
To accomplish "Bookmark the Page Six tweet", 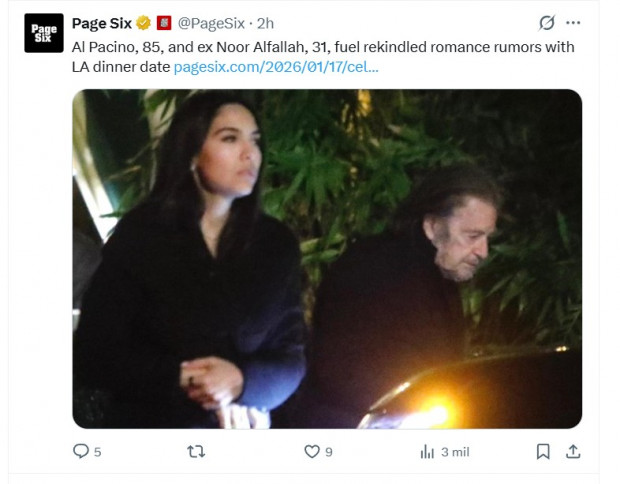I will 543,451.
